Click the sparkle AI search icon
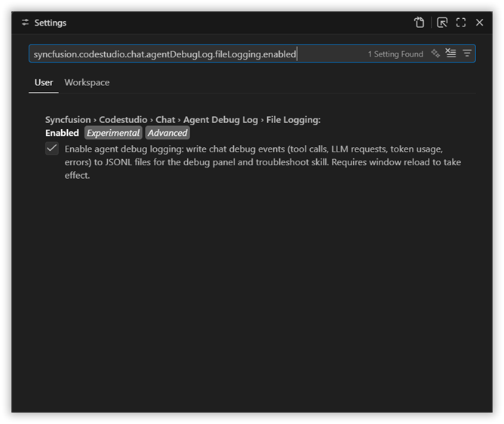The width and height of the screenshot is (504, 424). point(435,54)
